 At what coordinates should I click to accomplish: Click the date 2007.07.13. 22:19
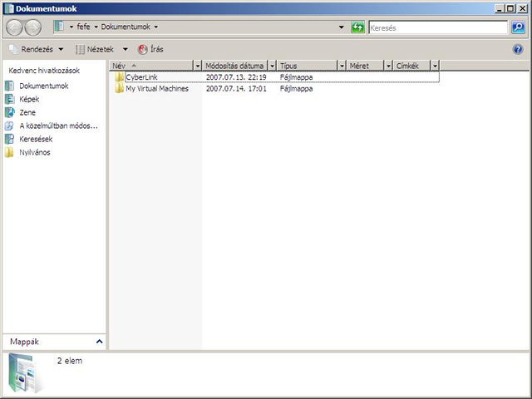pyautogui.click(x=236, y=77)
